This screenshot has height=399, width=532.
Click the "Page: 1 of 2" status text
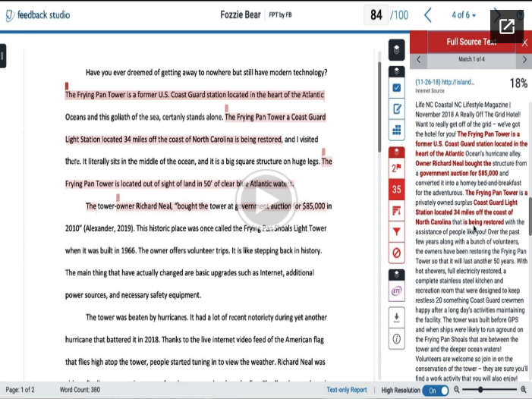tap(20, 390)
